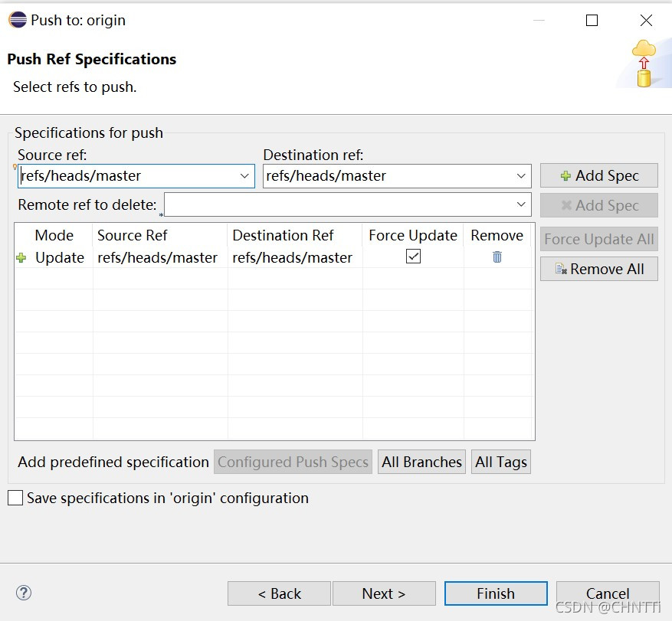This screenshot has height=621, width=672.
Task: Uncheck Force Update for refs/heads/master
Action: pos(414,257)
